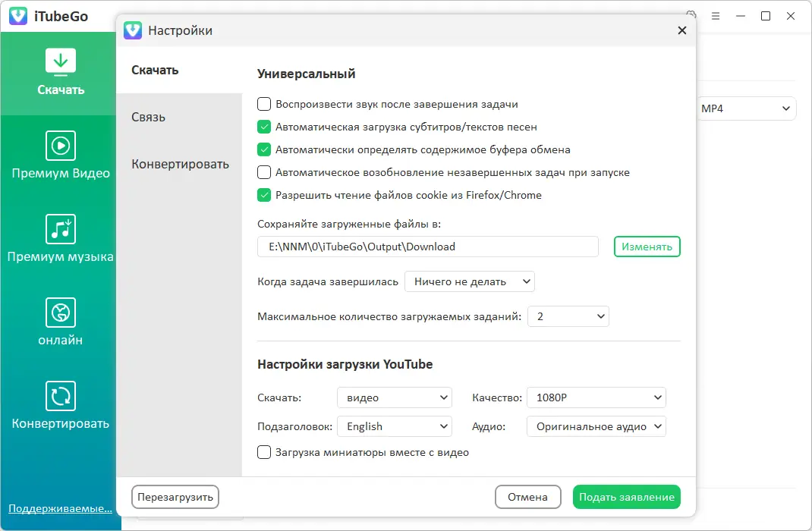Click the Перезагрузить button

click(x=175, y=497)
